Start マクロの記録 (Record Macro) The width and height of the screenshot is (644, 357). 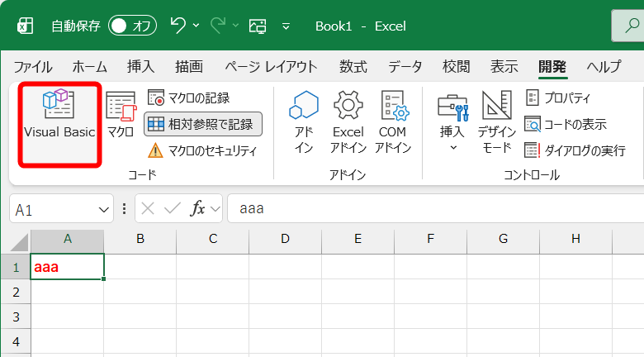point(188,98)
